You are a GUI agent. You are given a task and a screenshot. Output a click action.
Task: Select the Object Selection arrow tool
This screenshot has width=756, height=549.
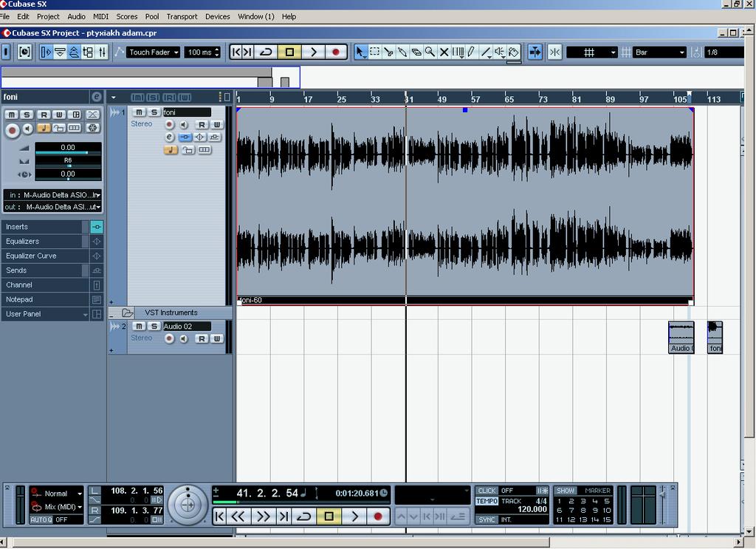tap(360, 52)
